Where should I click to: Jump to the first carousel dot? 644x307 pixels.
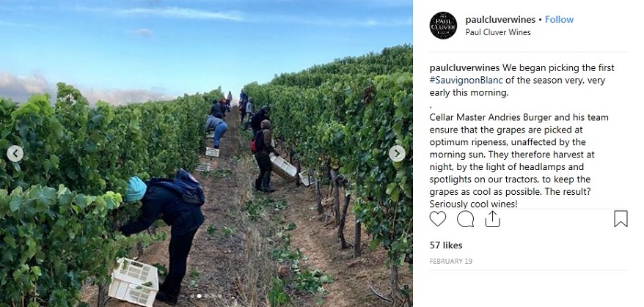[x=192, y=296]
